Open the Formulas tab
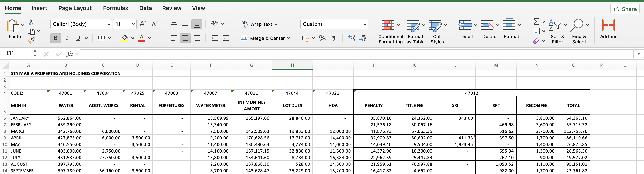The height and width of the screenshot is (174, 644). 115,8
